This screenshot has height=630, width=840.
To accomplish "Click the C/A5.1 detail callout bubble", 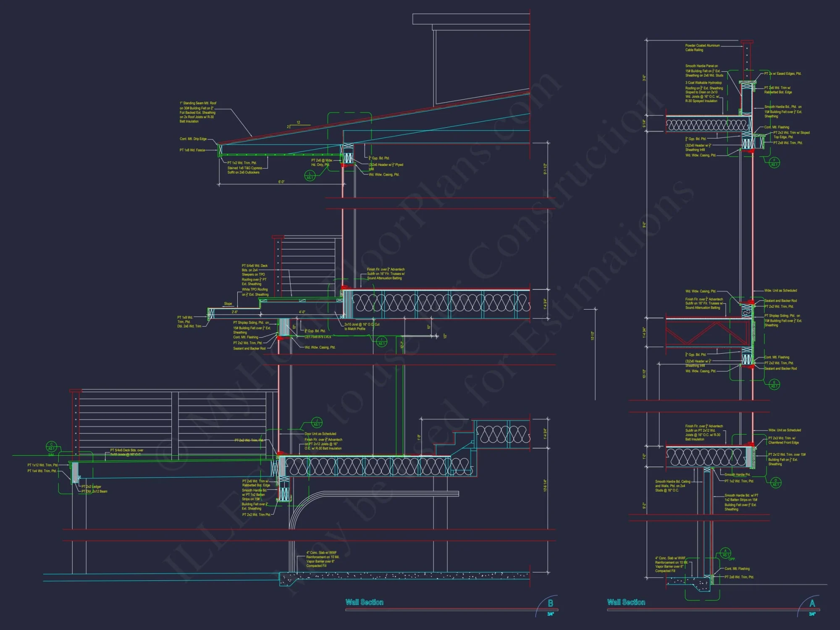I will tap(51, 446).
